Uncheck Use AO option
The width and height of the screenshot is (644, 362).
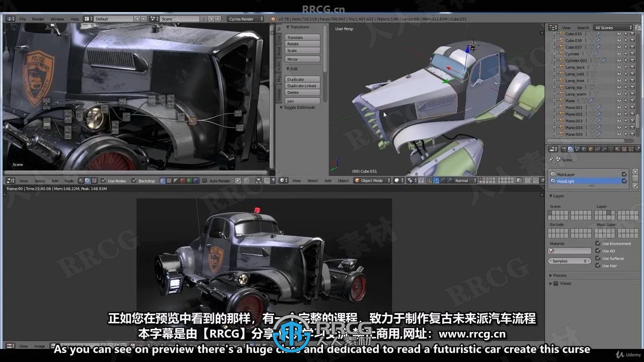point(598,251)
